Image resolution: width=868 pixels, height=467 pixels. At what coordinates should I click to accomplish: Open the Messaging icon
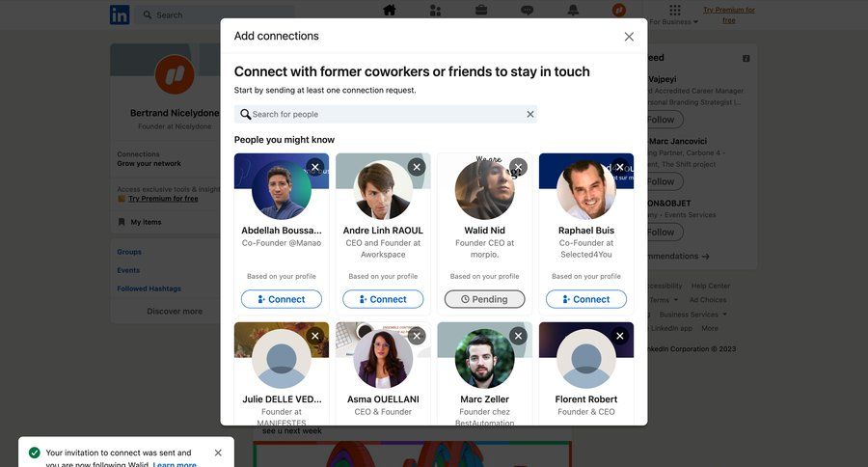528,11
